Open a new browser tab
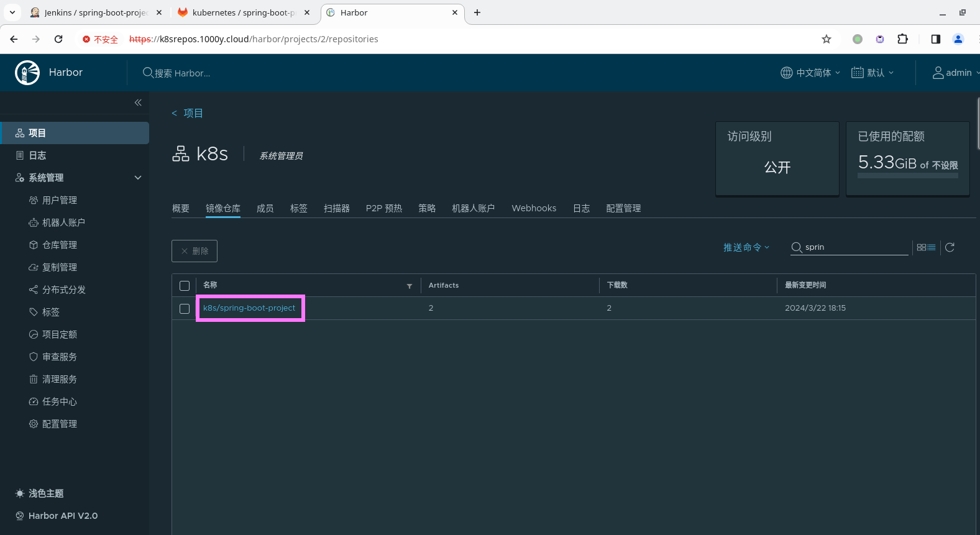Image resolution: width=980 pixels, height=535 pixels. click(477, 12)
